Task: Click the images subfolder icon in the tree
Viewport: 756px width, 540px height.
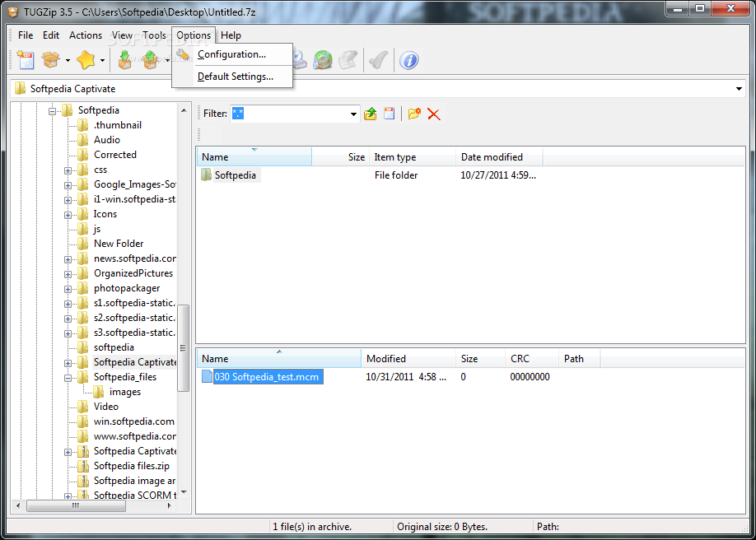Action: pyautogui.click(x=99, y=392)
